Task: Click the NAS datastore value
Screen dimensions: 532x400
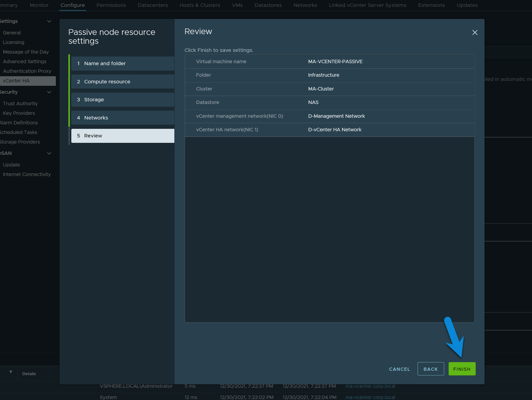Action: click(x=313, y=102)
